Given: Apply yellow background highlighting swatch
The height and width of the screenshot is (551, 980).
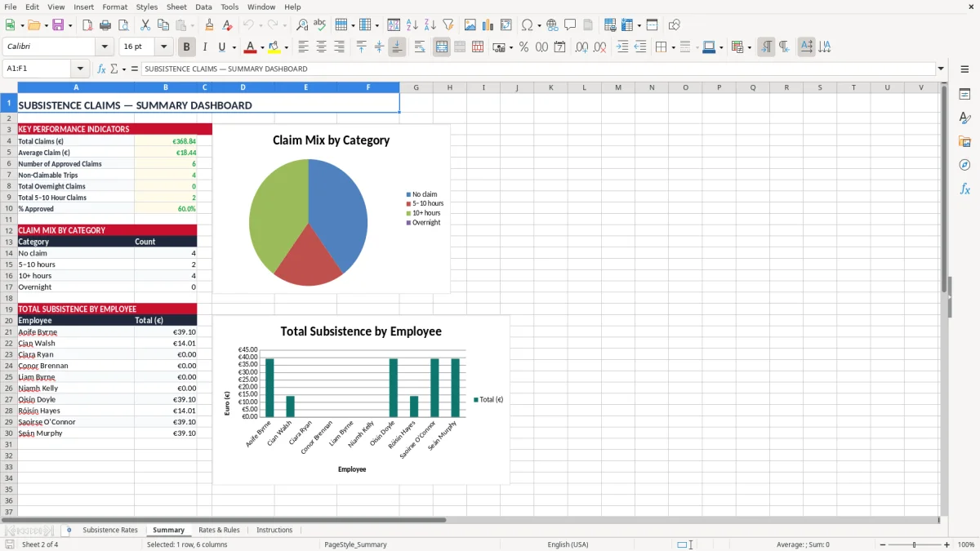Looking at the screenshot, I should pyautogui.click(x=274, y=47).
